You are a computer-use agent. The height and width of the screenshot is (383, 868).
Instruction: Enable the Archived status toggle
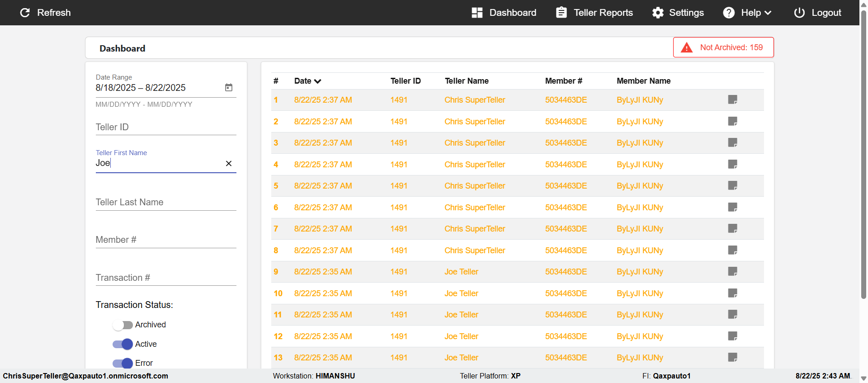123,325
